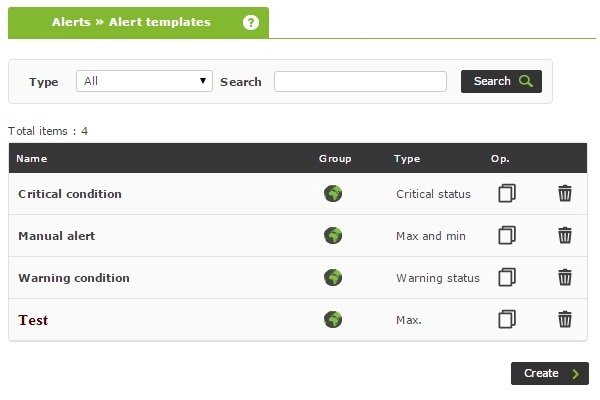The height and width of the screenshot is (400, 600).
Task: Delete the Warning condition template
Action: point(565,277)
